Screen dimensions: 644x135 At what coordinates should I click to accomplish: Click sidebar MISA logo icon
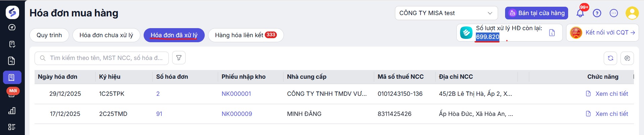click(12, 12)
